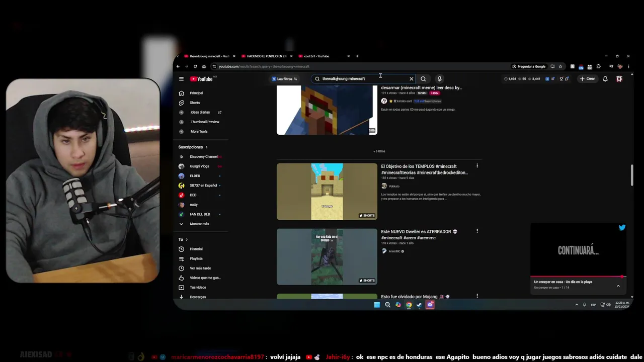Close the cool 2v1 tab
The width and height of the screenshot is (644, 362).
[x=348, y=56]
